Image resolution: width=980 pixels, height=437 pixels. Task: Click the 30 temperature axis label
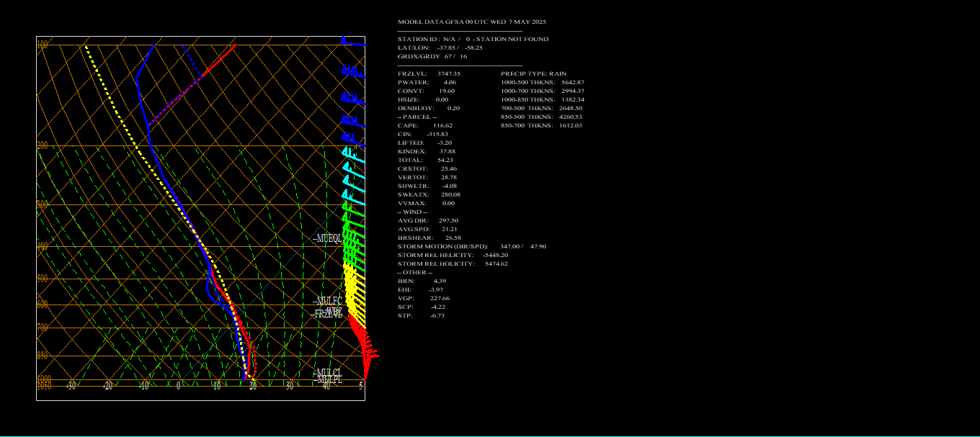point(290,386)
